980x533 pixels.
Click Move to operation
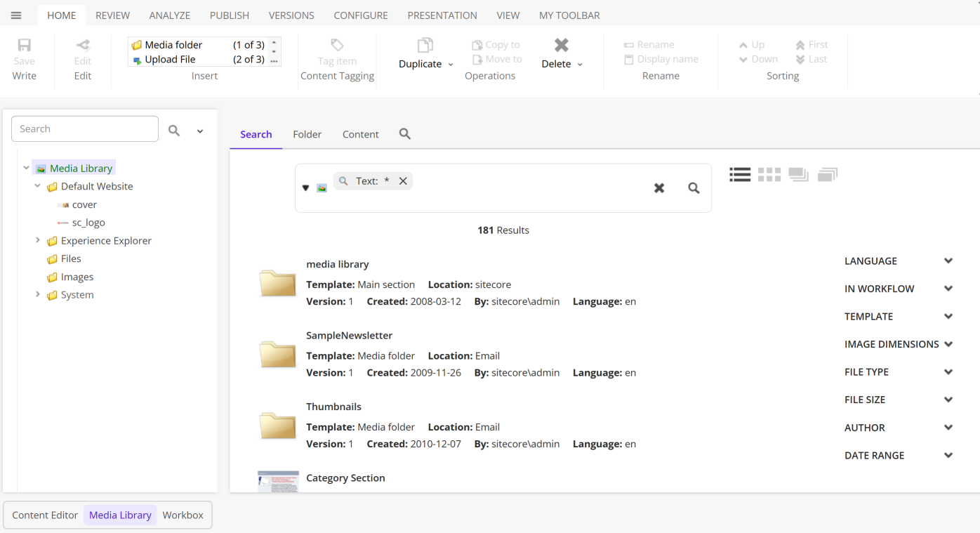[497, 60]
